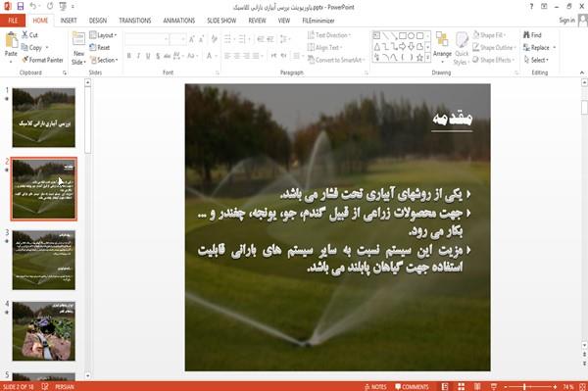Screen dimensions: 588x391
Task: Click the fit slide to window icon
Action: 582,387
